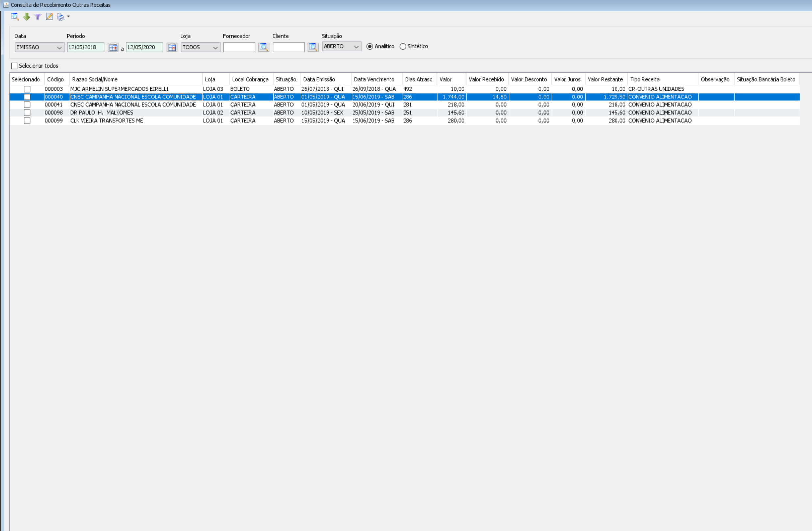This screenshot has height=531, width=812.
Task: Sort by the Observação column header
Action: pos(716,79)
